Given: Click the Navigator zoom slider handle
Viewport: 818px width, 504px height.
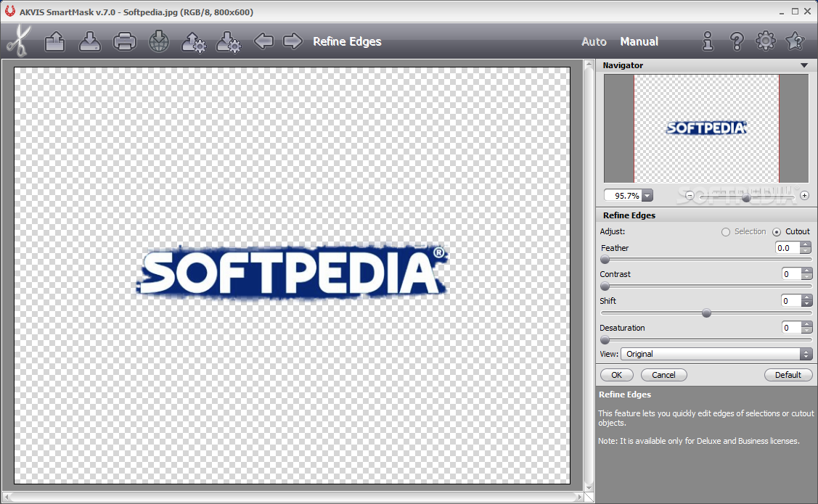Looking at the screenshot, I should click(746, 197).
